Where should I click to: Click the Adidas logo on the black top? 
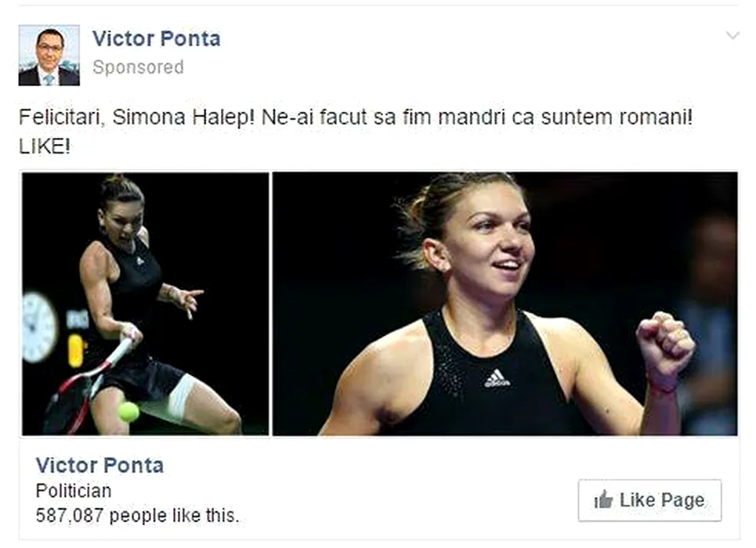497,379
